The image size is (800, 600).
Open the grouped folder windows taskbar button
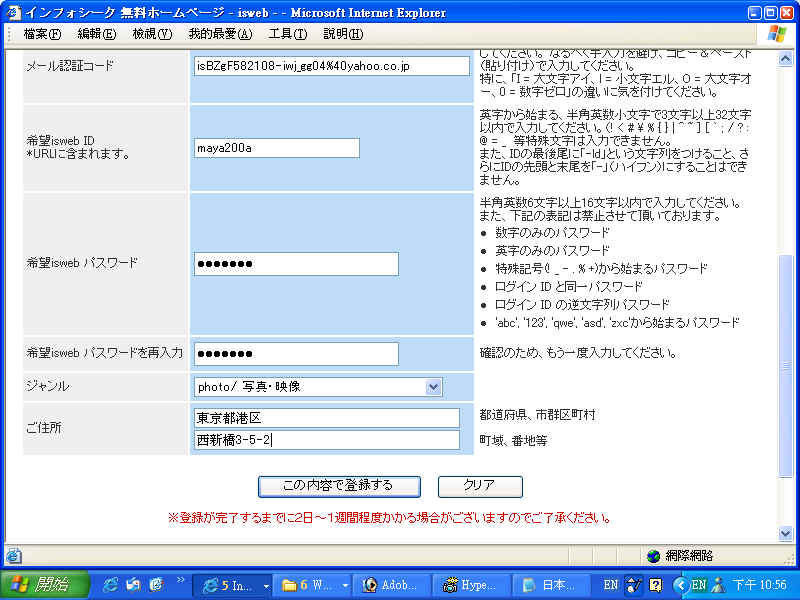click(x=313, y=585)
